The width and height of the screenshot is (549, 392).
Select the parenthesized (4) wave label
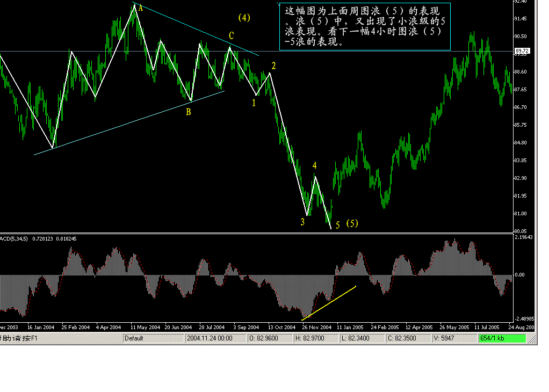coord(244,18)
